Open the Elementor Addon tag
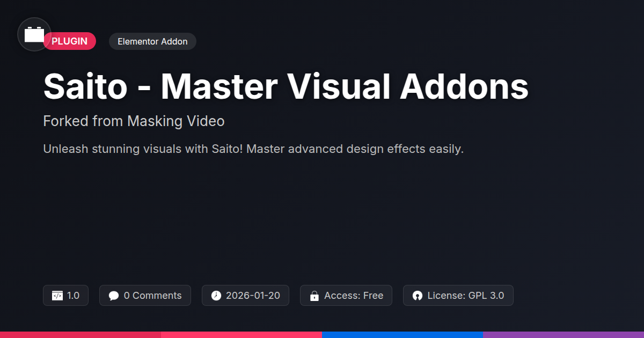This screenshot has height=338, width=644. (152, 41)
